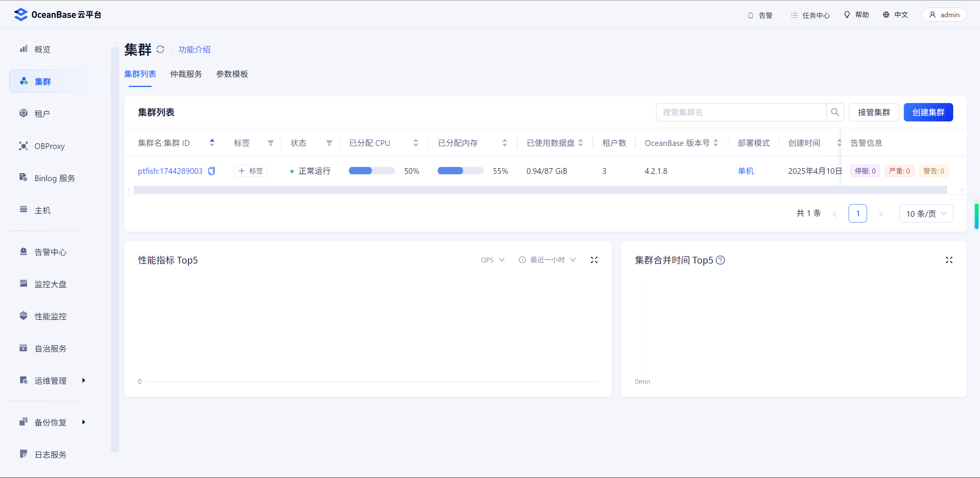Open 主机 from the sidebar menu
Image resolution: width=980 pixels, height=478 pixels.
43,210
